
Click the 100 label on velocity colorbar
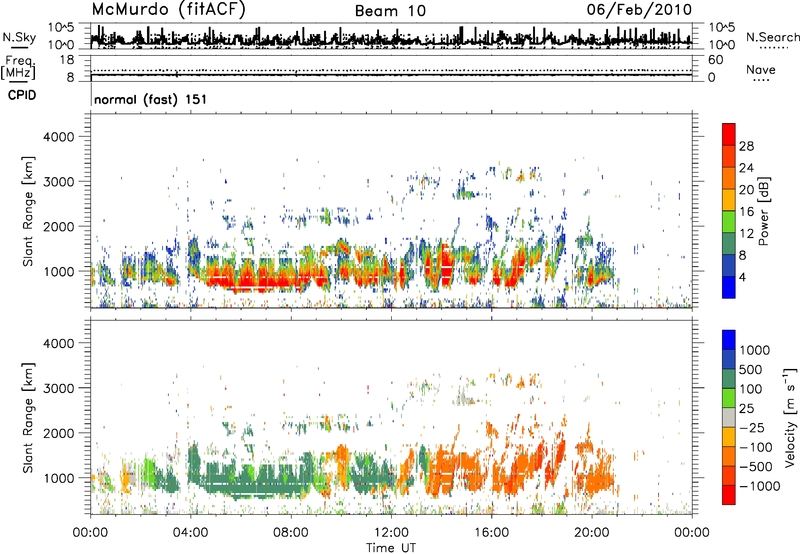coord(751,389)
